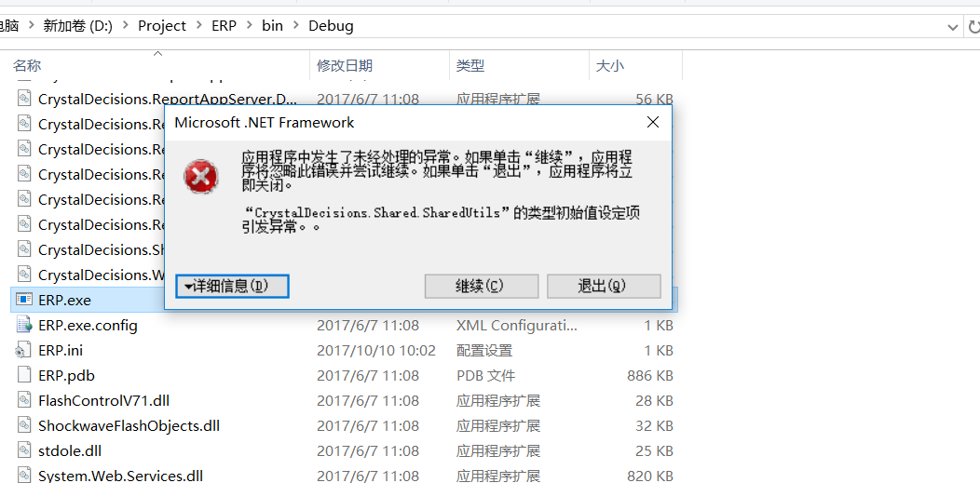Viewport: 980px width, 483px height.
Task: Click the red error icon in dialog
Action: [200, 177]
